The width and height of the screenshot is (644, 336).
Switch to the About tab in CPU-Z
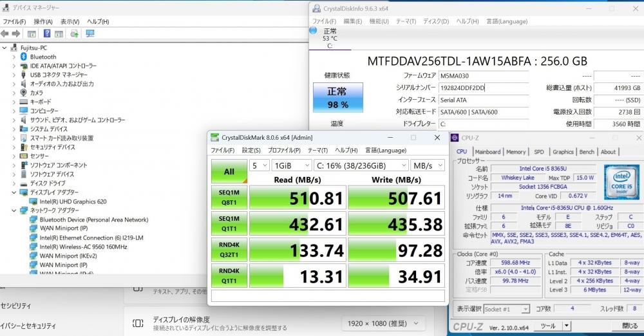pyautogui.click(x=608, y=151)
